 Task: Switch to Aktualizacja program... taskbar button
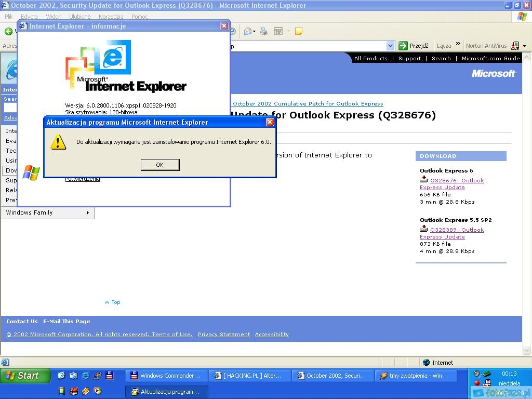(x=167, y=392)
